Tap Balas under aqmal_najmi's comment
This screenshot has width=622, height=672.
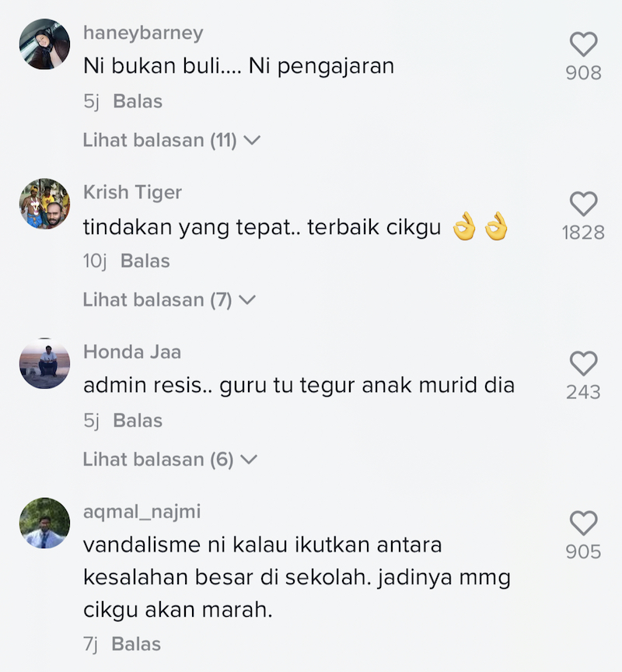coord(136,644)
